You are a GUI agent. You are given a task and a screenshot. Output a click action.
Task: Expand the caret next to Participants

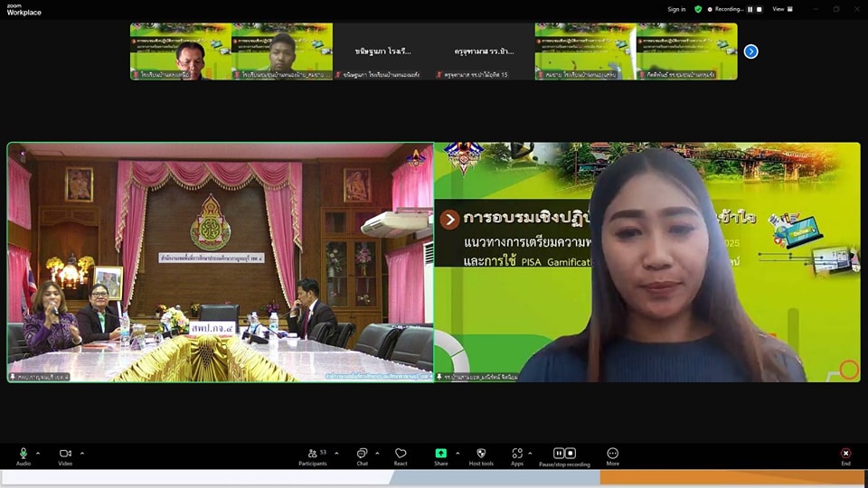[336, 453]
